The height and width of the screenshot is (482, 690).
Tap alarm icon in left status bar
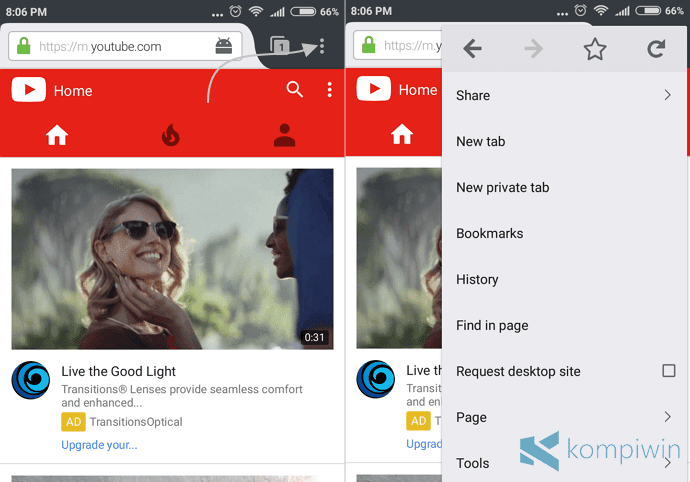click(236, 11)
